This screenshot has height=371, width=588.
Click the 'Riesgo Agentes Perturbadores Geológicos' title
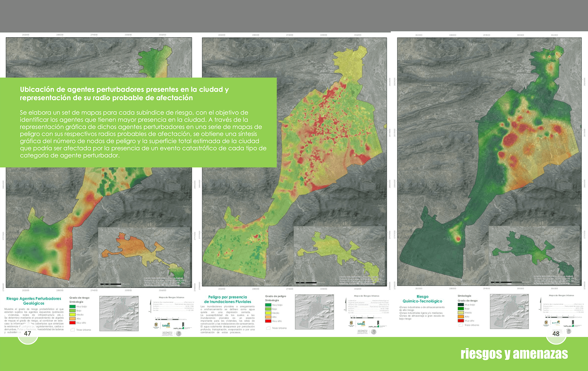(34, 301)
